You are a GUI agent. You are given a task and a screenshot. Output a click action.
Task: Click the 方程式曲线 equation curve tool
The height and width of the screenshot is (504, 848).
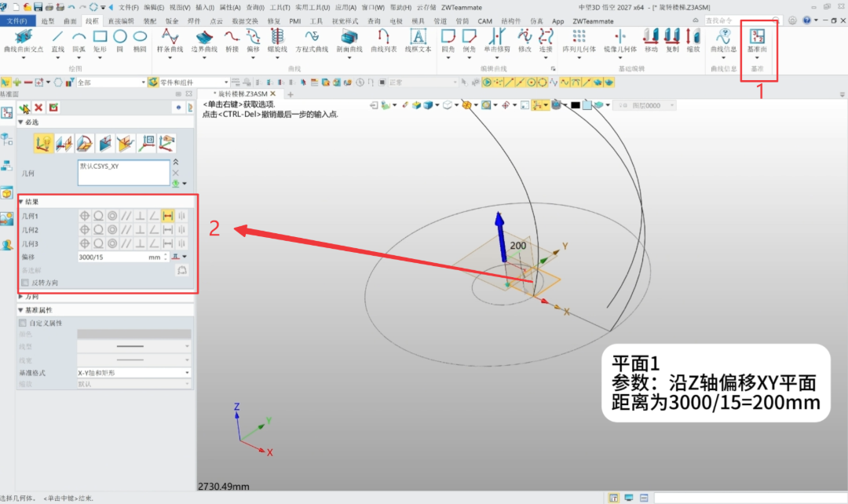point(312,42)
